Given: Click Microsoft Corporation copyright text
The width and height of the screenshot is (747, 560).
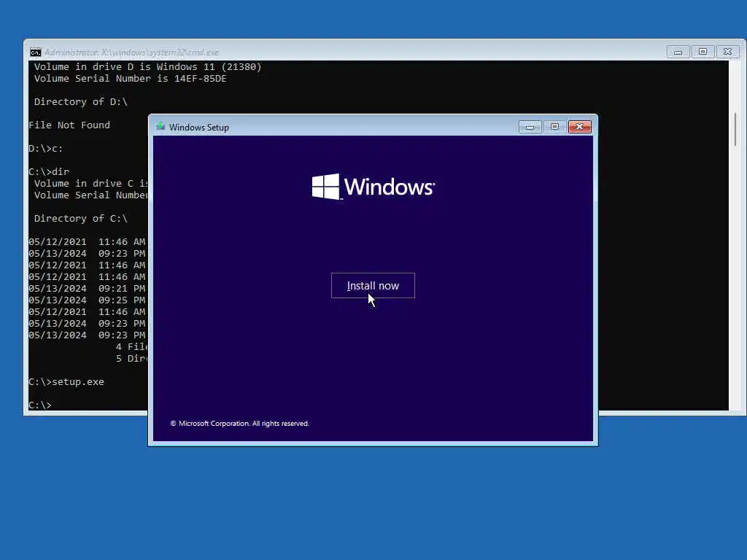Looking at the screenshot, I should [x=239, y=424].
